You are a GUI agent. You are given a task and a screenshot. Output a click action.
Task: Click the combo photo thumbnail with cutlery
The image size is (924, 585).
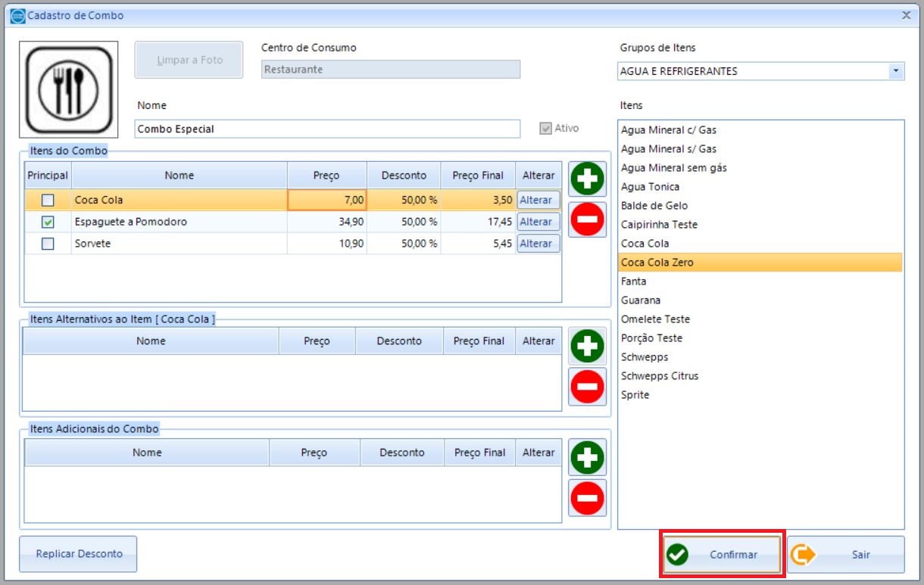[x=69, y=89]
